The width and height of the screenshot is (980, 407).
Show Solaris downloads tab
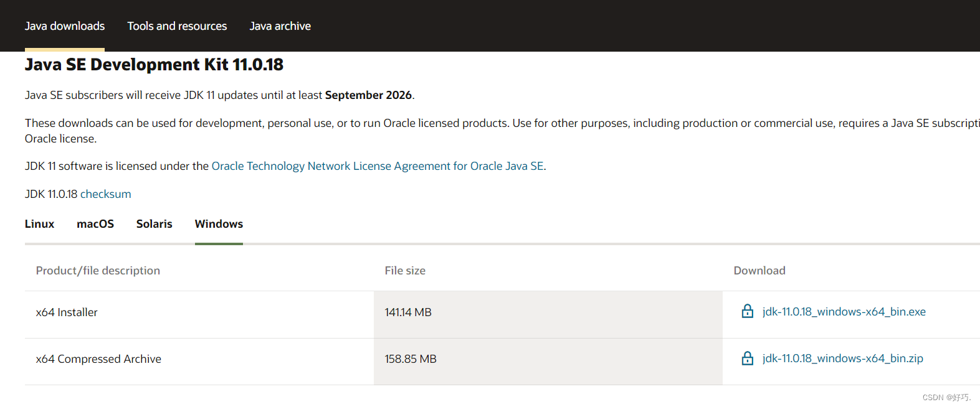[x=154, y=224]
